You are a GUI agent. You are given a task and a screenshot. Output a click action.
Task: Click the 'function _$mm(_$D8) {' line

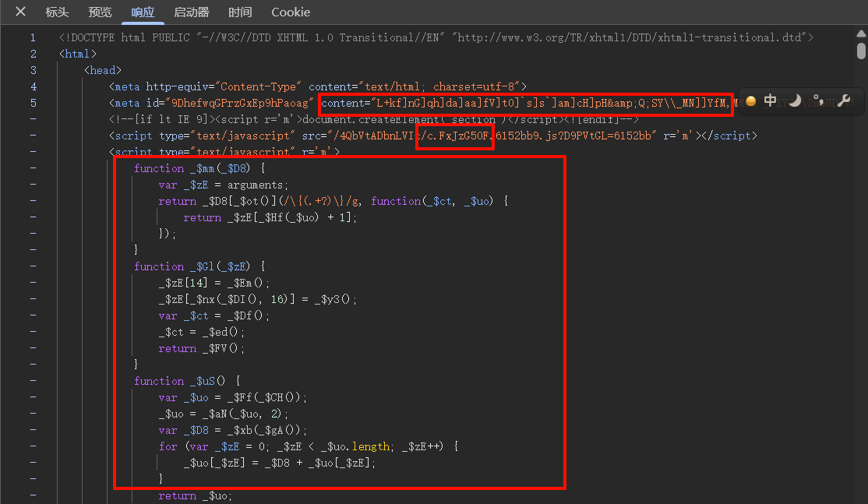[199, 168]
